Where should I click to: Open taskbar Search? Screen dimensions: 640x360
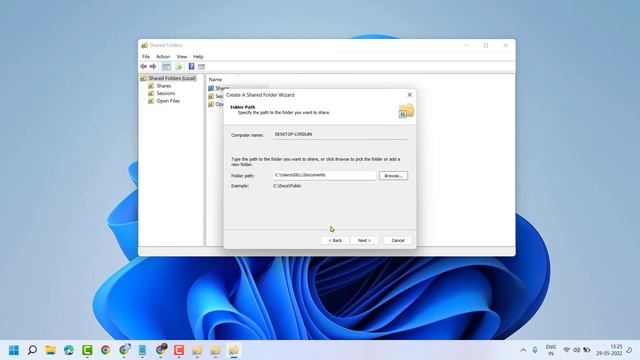32,350
